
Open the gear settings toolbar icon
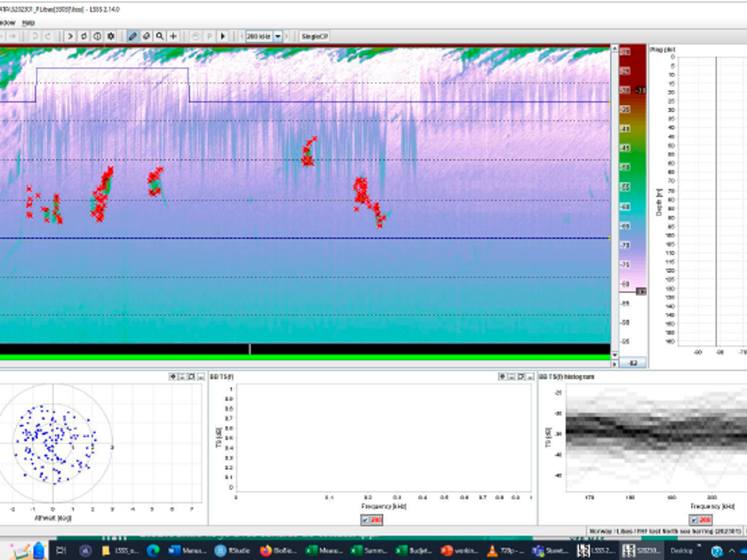click(x=111, y=36)
